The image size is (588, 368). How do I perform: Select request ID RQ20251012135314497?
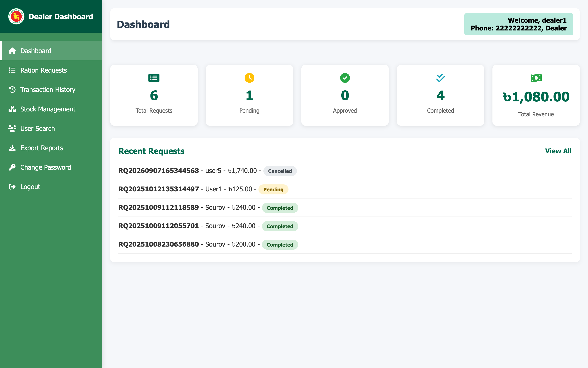coord(159,189)
